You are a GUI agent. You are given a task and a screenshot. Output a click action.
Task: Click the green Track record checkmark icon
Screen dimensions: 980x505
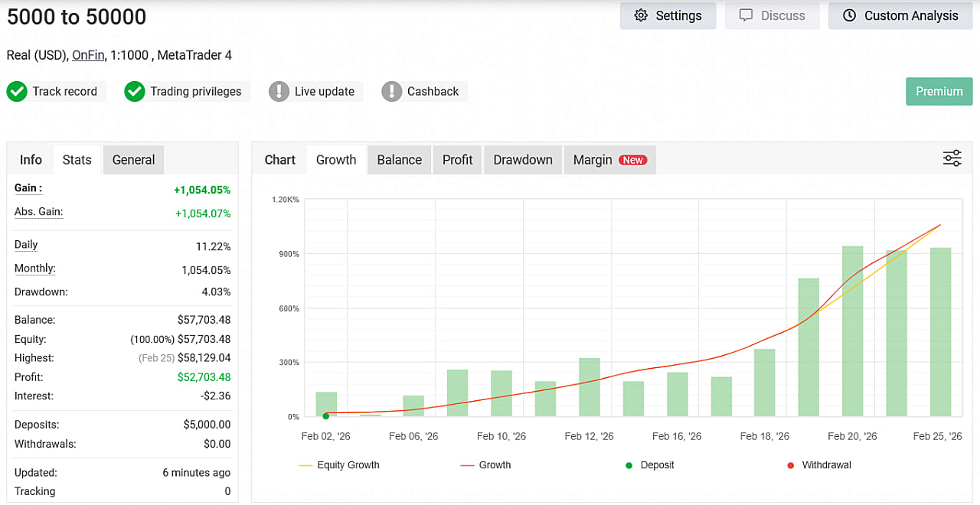click(x=17, y=92)
